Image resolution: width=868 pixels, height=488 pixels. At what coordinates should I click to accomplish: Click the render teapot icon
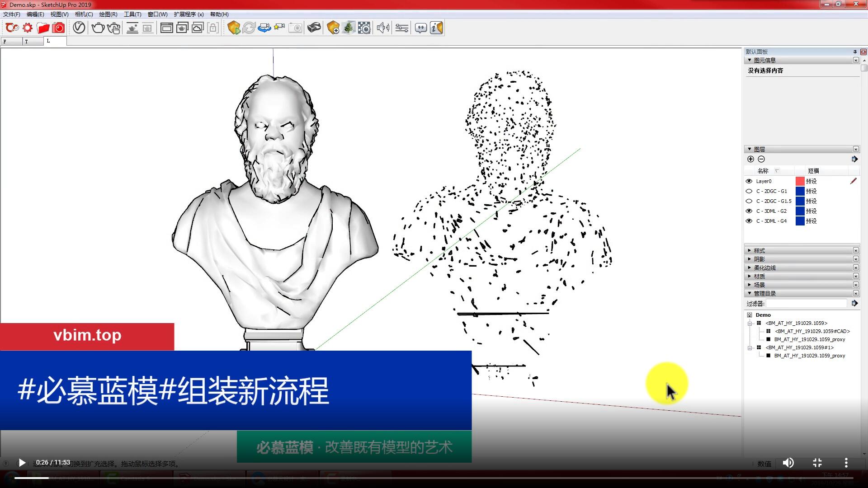point(97,28)
